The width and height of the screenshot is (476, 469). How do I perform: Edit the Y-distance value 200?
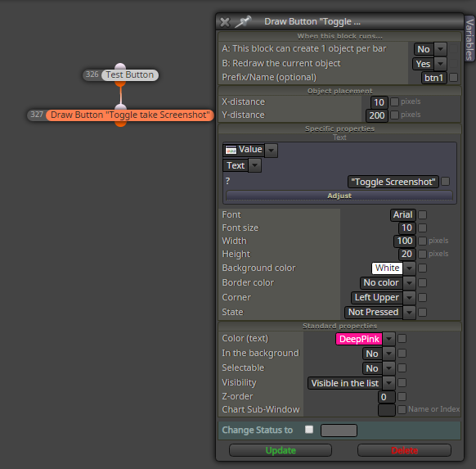coord(377,115)
